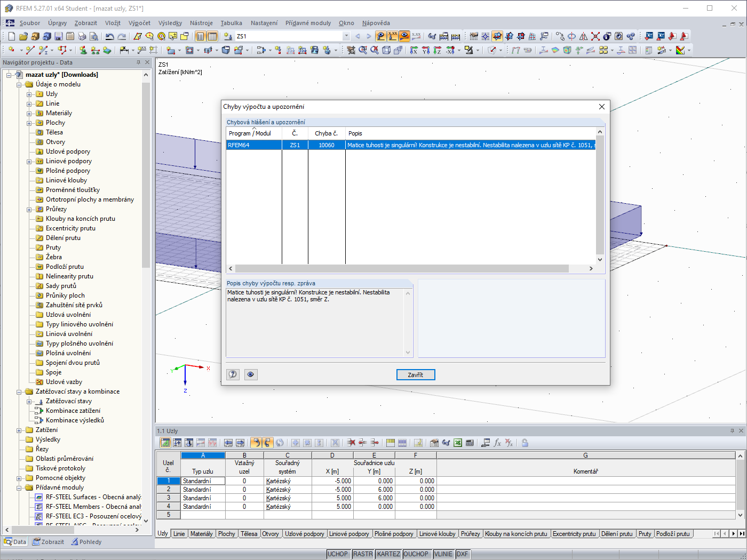747x560 pixels.
Task: Switch to the Uzlové podpory table tab
Action: tap(304, 534)
